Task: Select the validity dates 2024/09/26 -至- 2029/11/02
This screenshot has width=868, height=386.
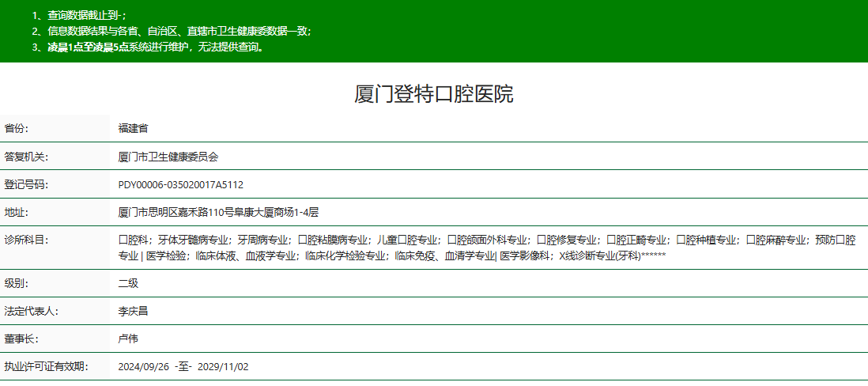Action: click(183, 366)
